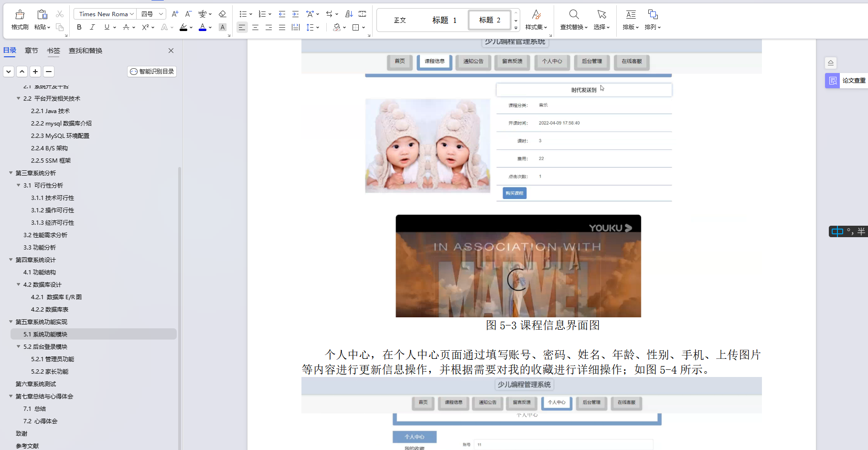Apply superscript X² formatting

tap(146, 27)
